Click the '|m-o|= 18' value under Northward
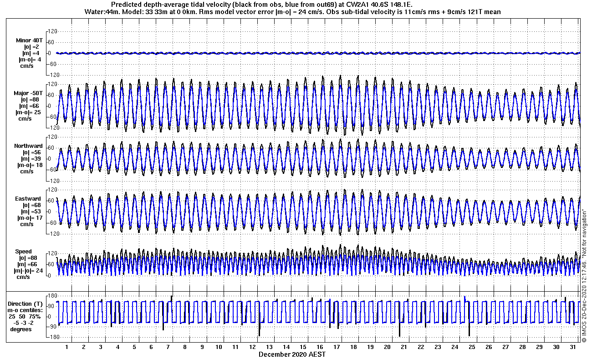This screenshot has width=592, height=364. click(30, 165)
